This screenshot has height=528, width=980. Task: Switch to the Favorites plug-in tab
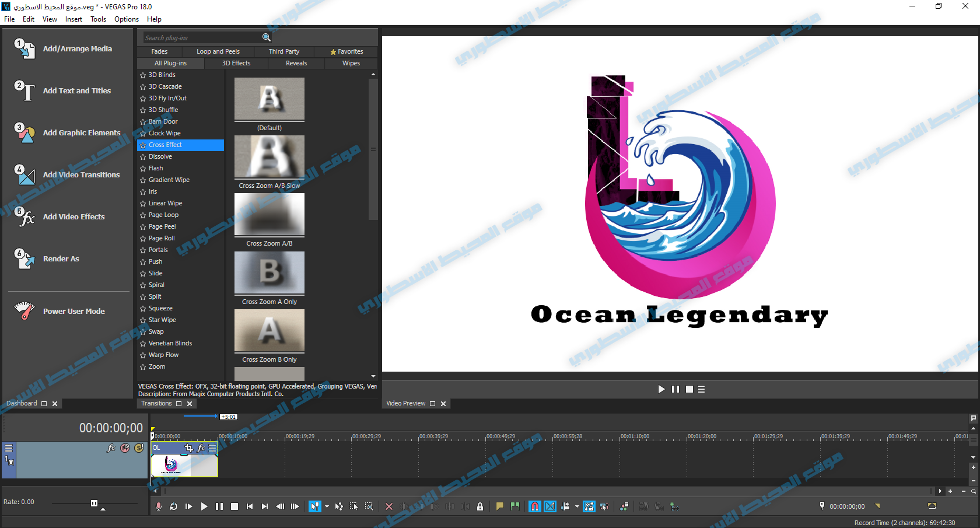(x=346, y=51)
